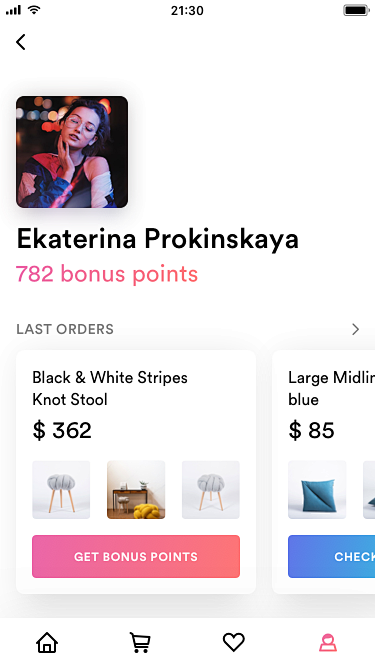Open the shopping cart icon
The height and width of the screenshot is (667, 375).
click(x=140, y=642)
